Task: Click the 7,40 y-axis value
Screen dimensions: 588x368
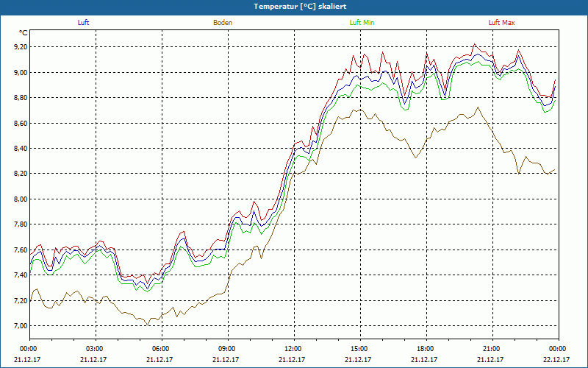Action: [21, 275]
